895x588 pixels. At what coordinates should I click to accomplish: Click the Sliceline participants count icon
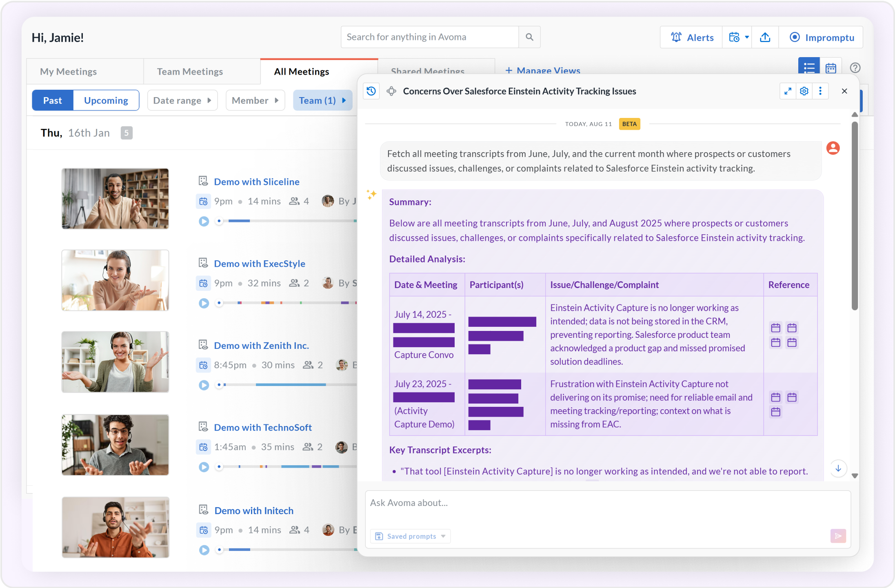294,201
